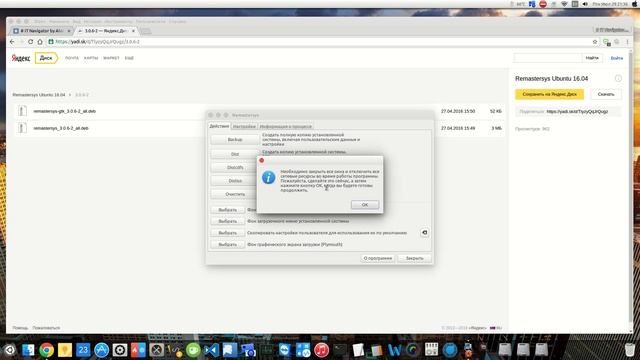
Task: Click the Войти login link
Action: (616, 58)
